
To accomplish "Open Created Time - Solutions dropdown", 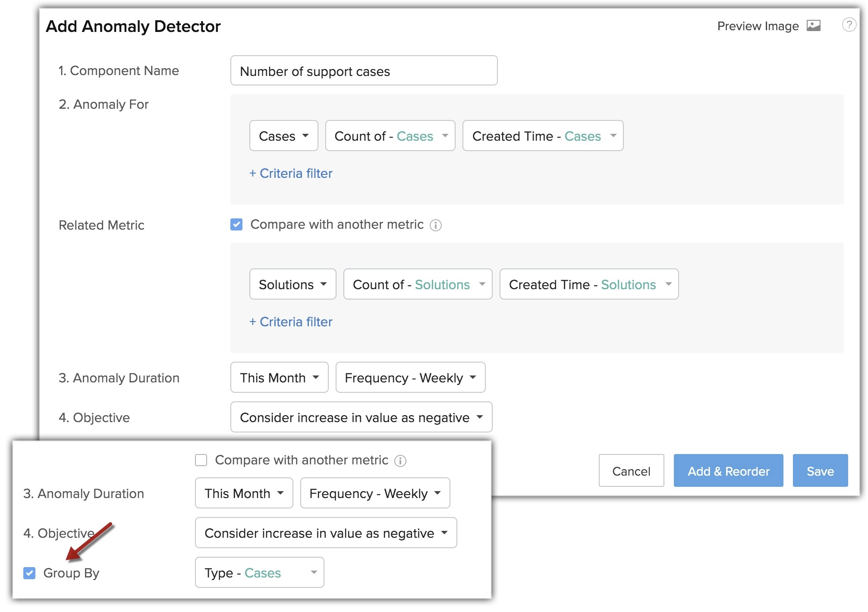I will click(x=589, y=284).
